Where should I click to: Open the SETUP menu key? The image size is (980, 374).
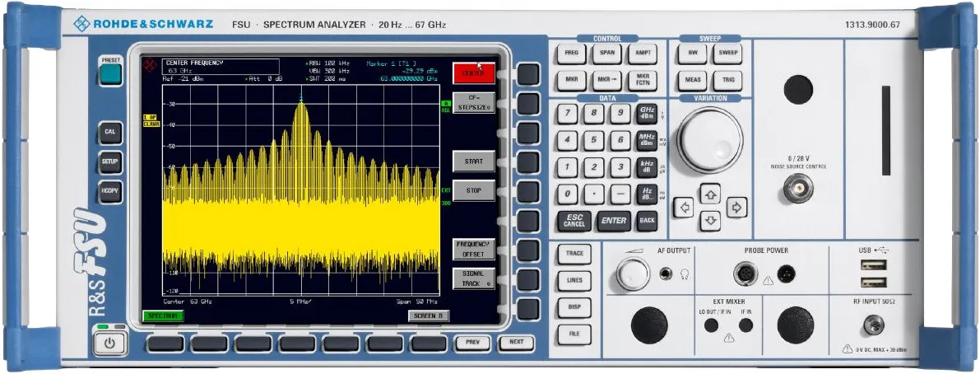(110, 161)
